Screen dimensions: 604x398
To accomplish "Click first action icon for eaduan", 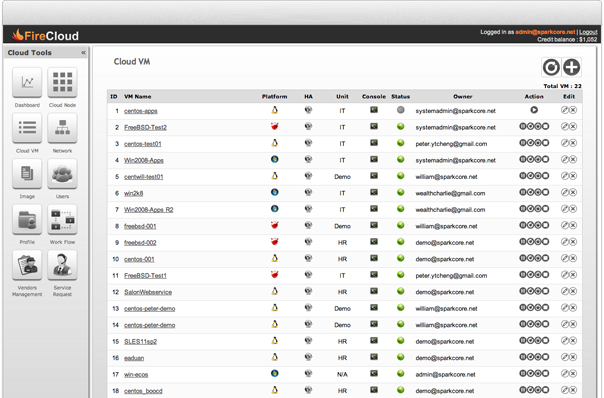I will pyautogui.click(x=523, y=357).
